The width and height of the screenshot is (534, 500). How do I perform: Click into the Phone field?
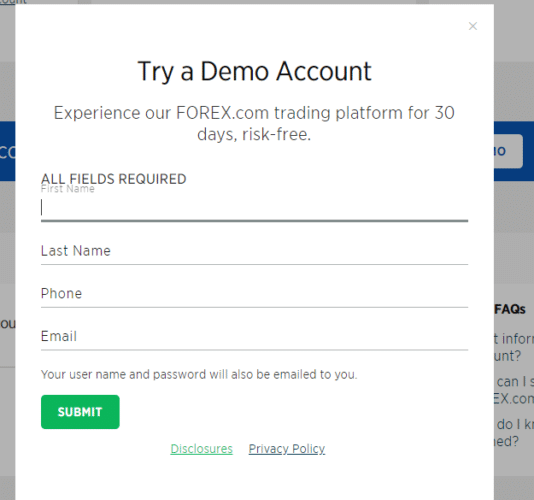tap(254, 294)
